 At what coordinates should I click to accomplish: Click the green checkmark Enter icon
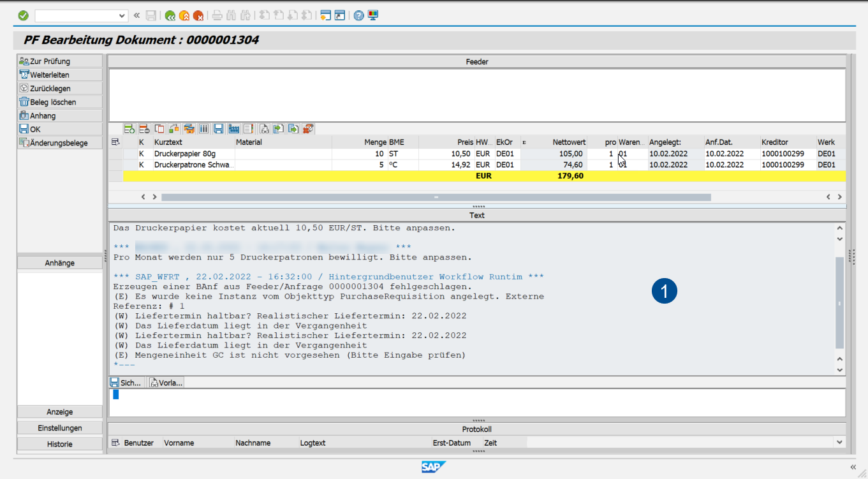[22, 16]
